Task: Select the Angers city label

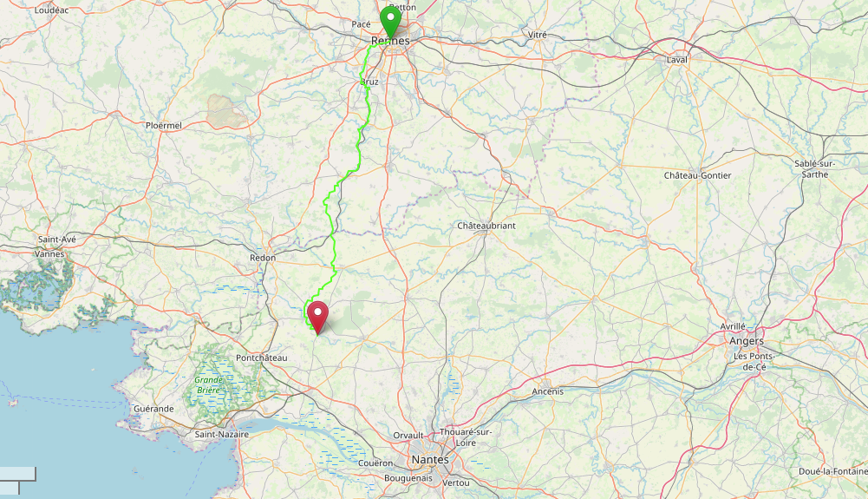Action: [x=747, y=341]
